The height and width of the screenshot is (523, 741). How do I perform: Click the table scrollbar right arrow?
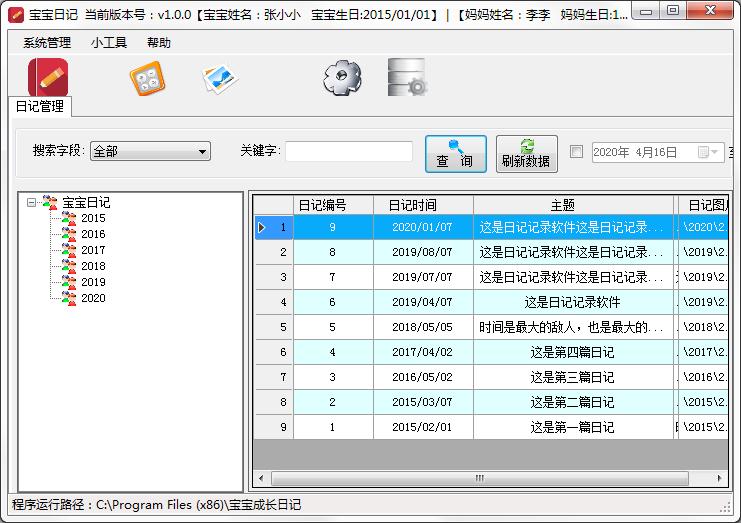719,478
